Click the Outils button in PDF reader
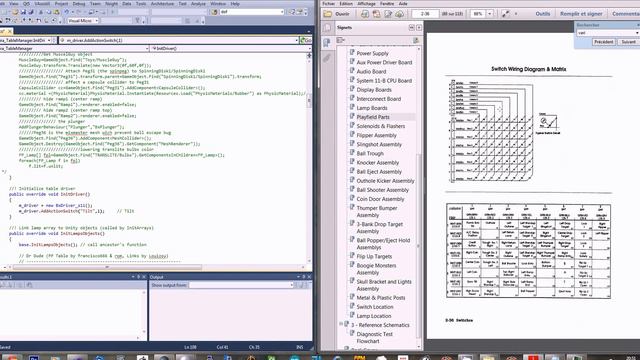The image size is (640, 360). point(542,14)
